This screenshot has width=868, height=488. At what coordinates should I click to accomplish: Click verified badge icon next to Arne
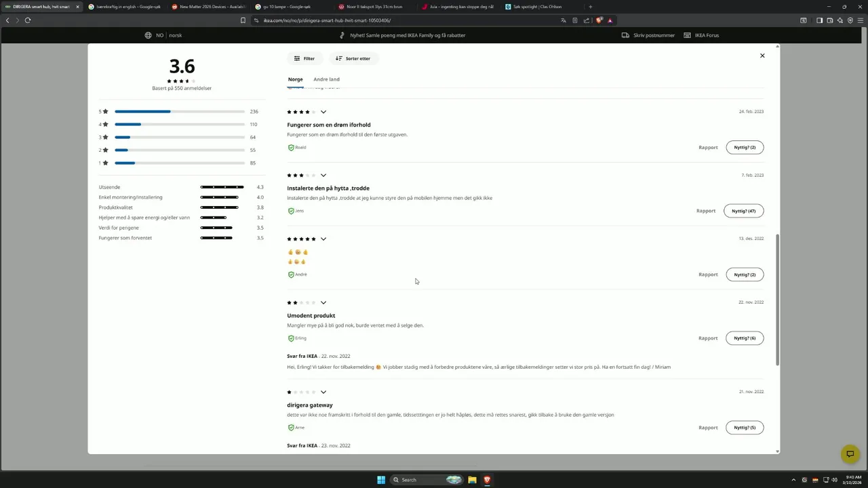point(291,428)
